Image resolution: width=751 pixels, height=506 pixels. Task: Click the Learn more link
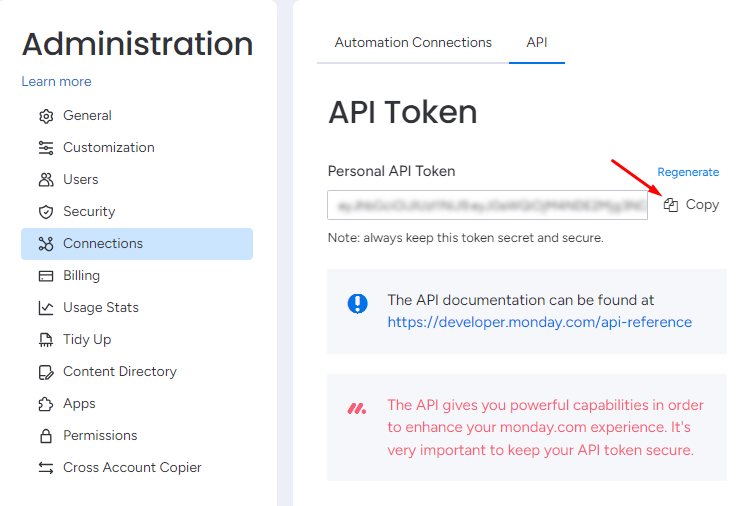[56, 82]
